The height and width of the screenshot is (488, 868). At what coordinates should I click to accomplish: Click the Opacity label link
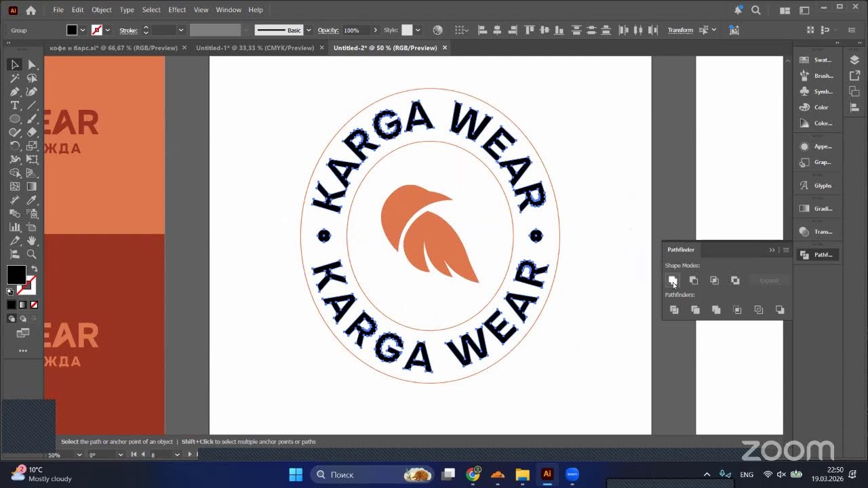[328, 30]
